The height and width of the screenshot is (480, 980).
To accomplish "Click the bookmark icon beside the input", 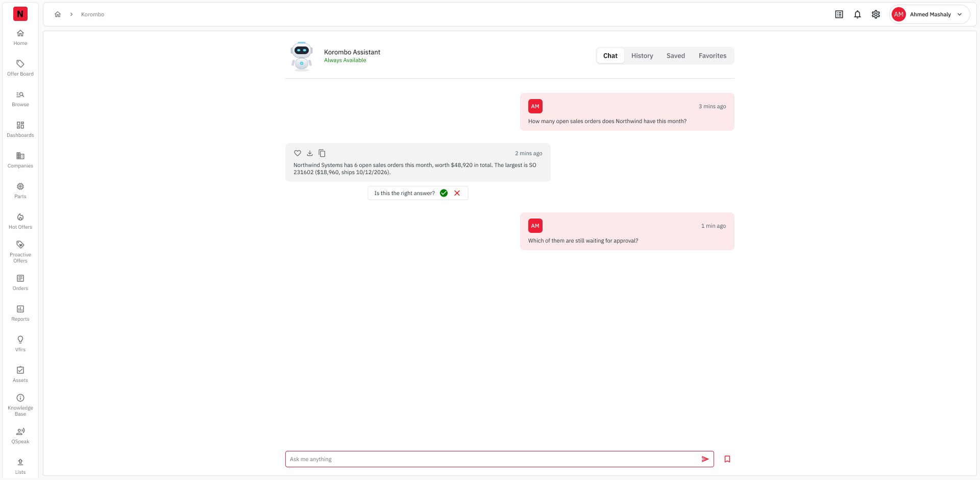I will pos(727,459).
